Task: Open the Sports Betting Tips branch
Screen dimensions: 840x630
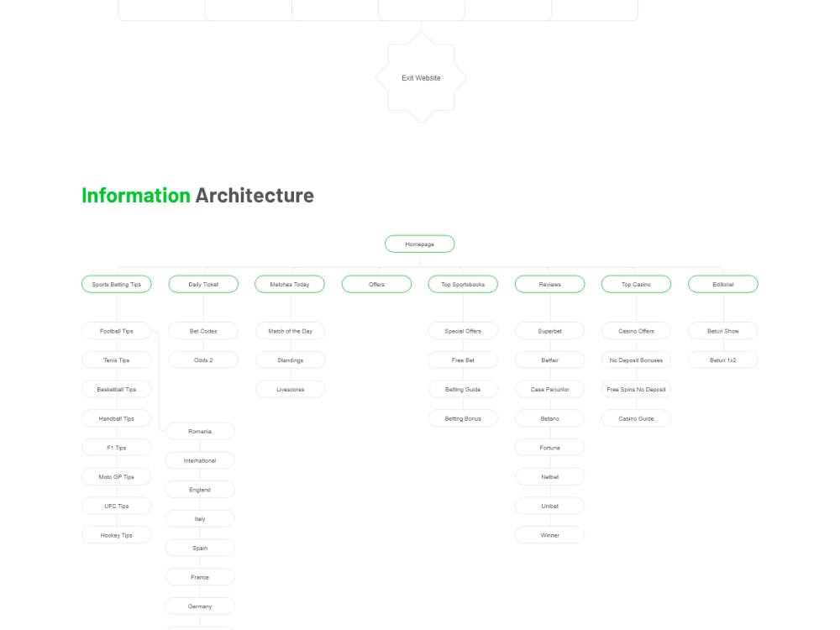Action: [x=116, y=284]
